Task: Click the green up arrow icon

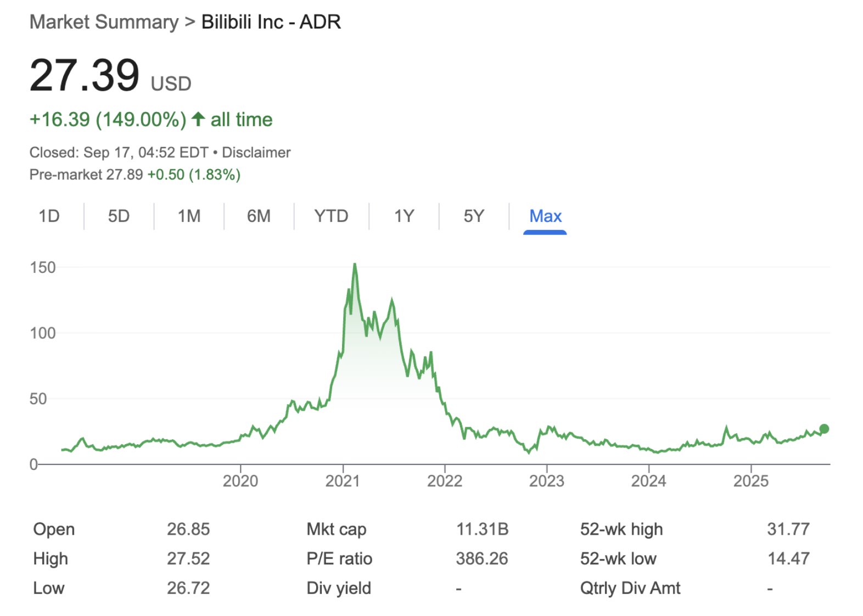Action: point(198,119)
